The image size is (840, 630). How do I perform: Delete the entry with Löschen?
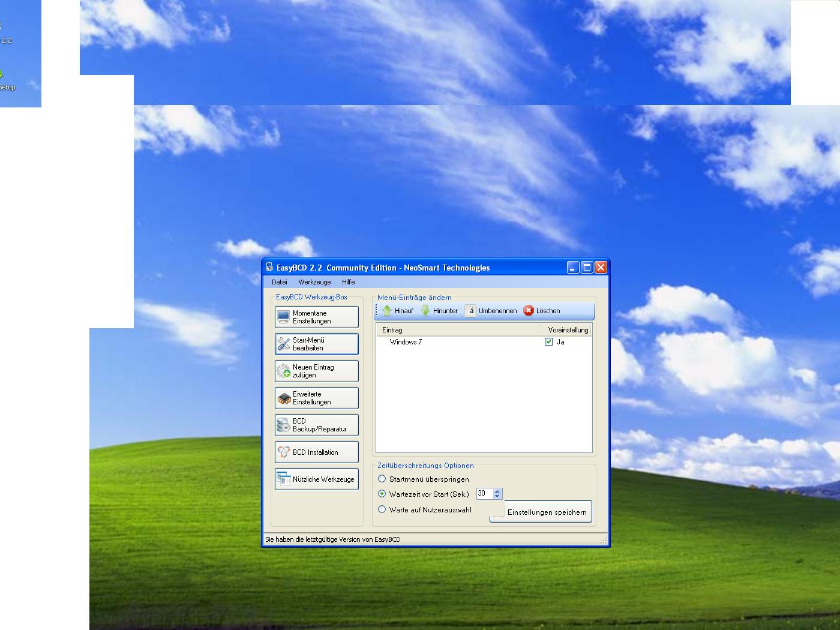(x=542, y=311)
